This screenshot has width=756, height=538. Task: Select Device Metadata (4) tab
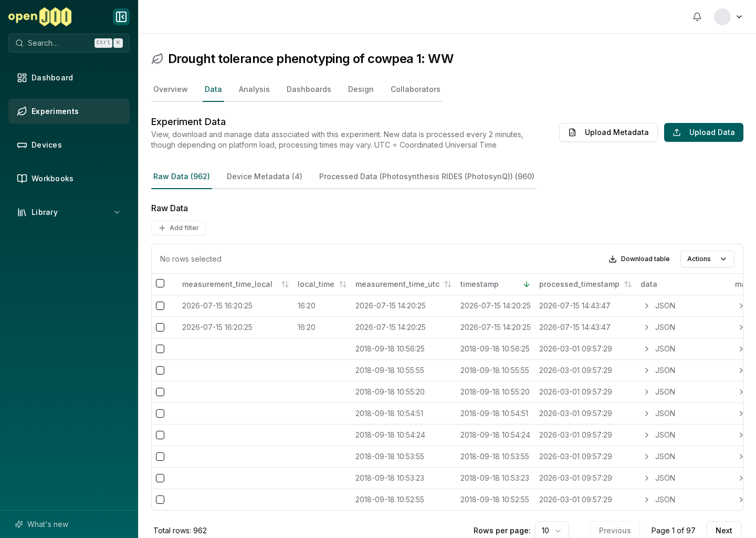[265, 177]
